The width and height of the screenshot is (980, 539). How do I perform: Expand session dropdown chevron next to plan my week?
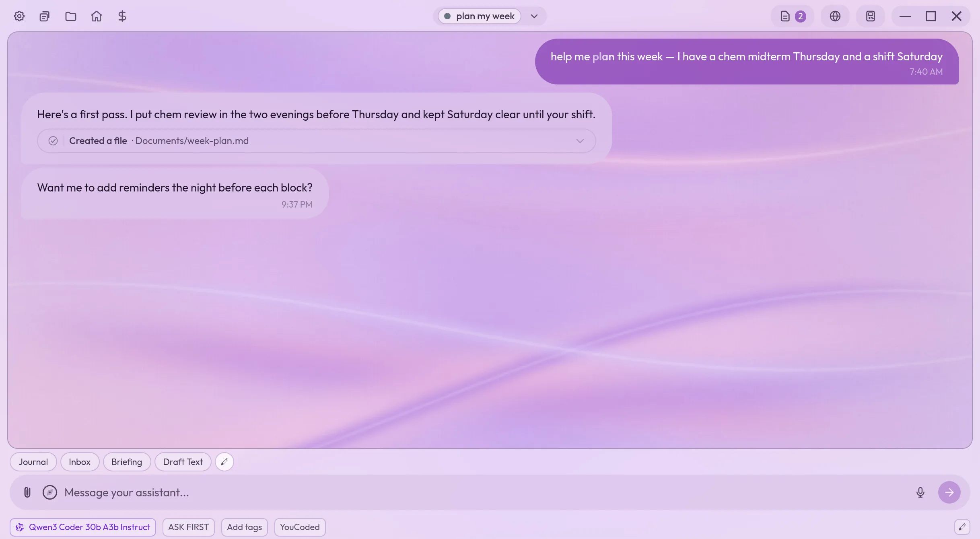(534, 16)
